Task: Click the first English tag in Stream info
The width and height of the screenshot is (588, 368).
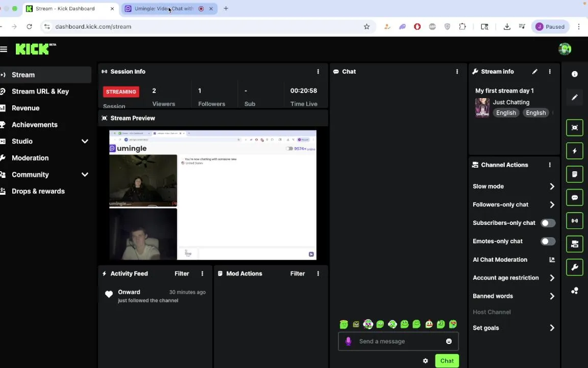Action: click(506, 112)
